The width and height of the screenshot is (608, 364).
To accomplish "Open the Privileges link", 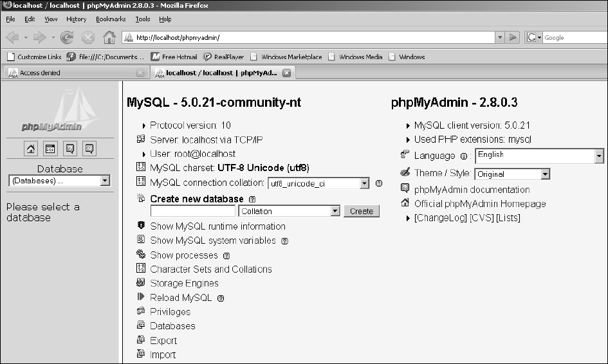I will (170, 312).
